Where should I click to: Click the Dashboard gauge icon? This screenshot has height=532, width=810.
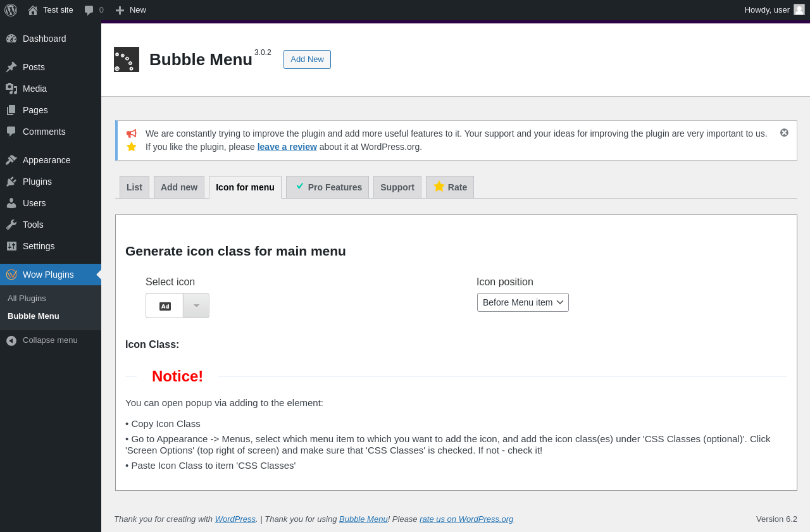pos(11,39)
